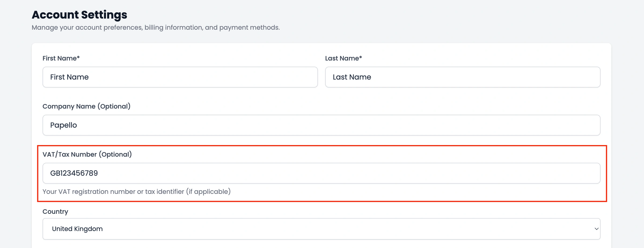Open the Country dropdown

[321, 229]
